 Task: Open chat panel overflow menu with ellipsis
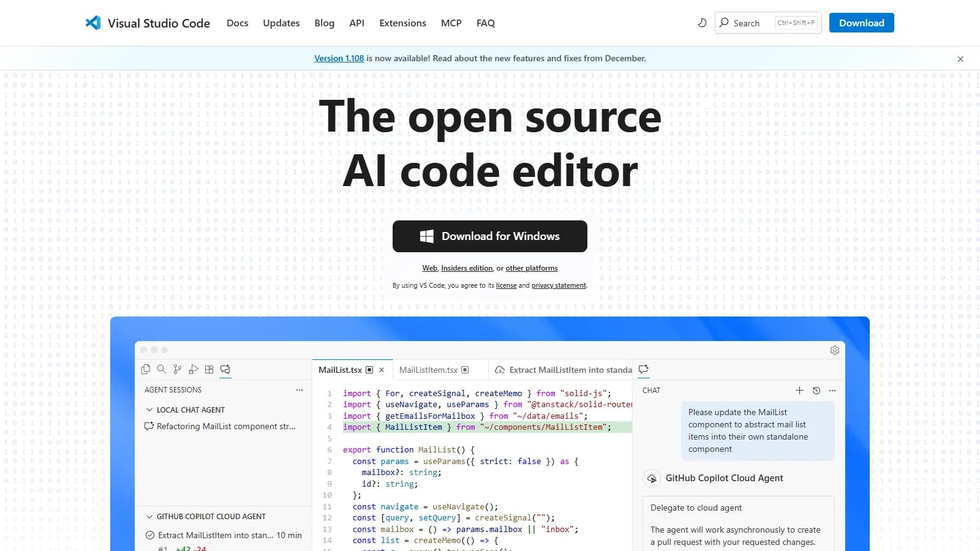[832, 390]
